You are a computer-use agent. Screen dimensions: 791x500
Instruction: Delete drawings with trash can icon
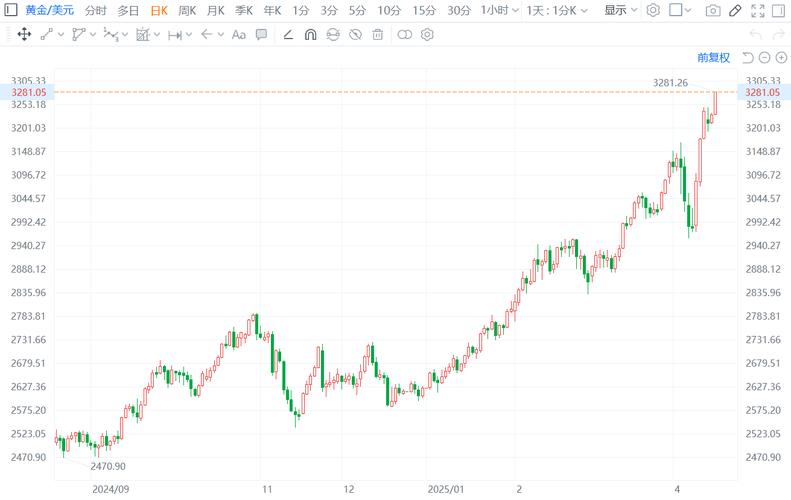tap(377, 34)
